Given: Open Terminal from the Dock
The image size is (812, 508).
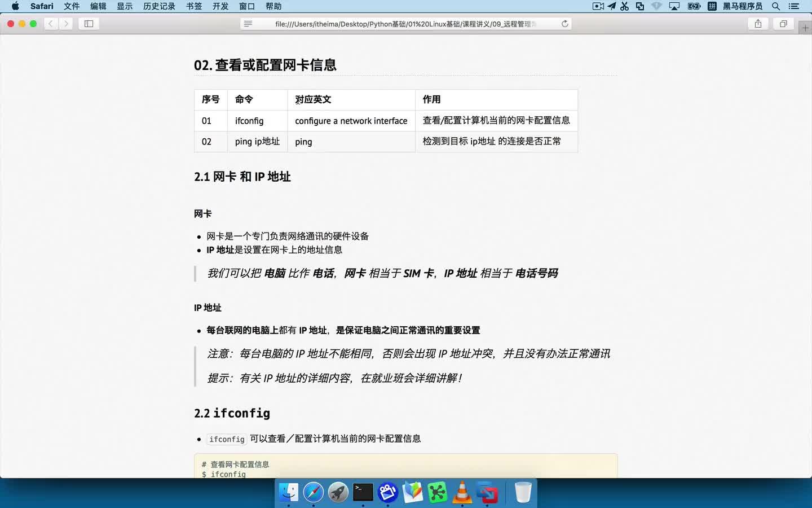Looking at the screenshot, I should point(363,492).
